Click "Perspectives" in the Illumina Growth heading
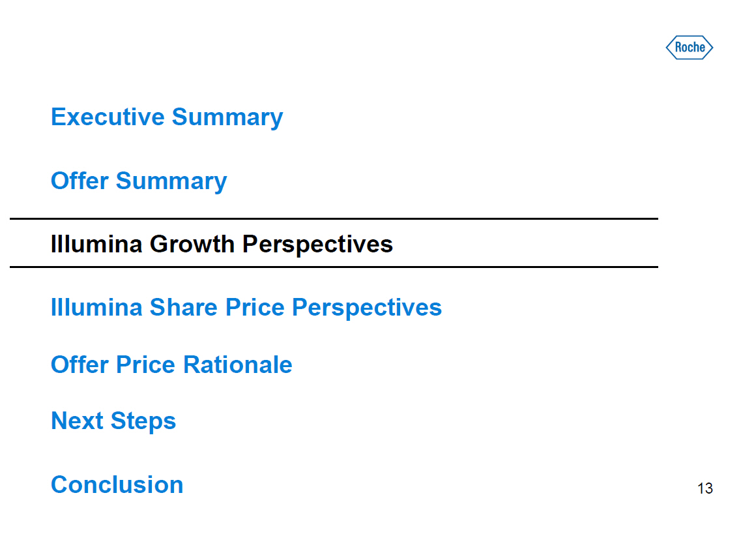The image size is (756, 536). point(317,245)
